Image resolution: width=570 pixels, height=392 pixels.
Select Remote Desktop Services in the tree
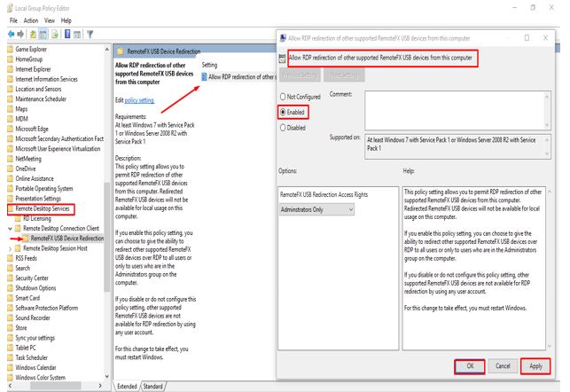(x=43, y=208)
